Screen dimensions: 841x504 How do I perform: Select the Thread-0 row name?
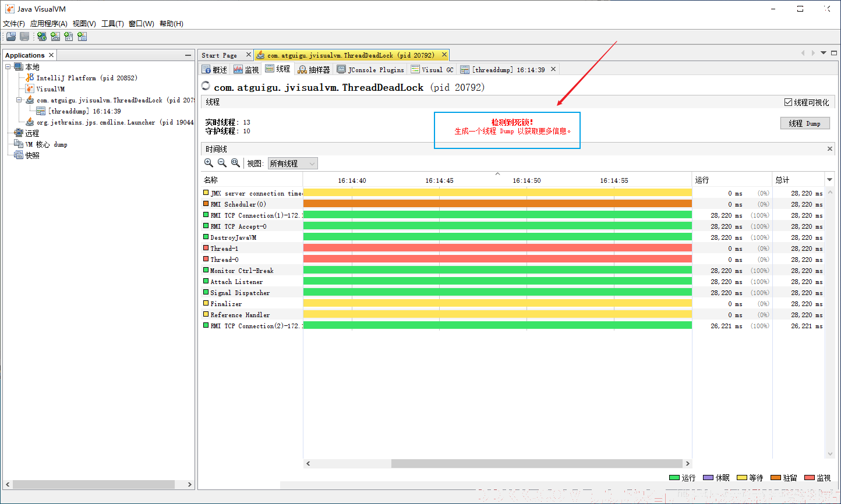pyautogui.click(x=224, y=260)
